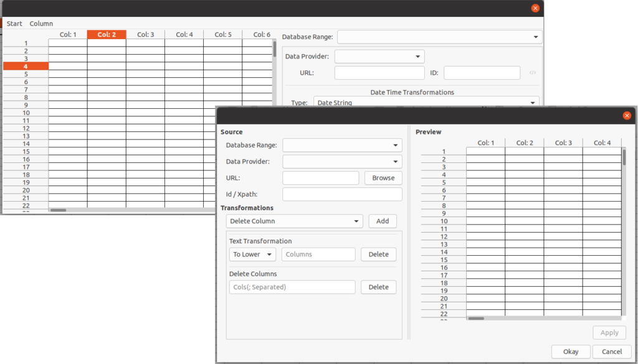Open the Start menu

14,24
